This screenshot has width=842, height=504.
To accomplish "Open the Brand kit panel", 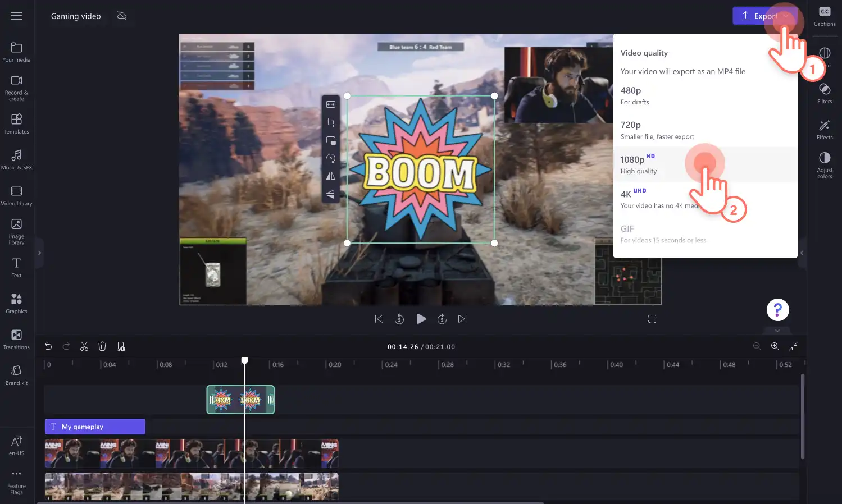I will coord(16,375).
